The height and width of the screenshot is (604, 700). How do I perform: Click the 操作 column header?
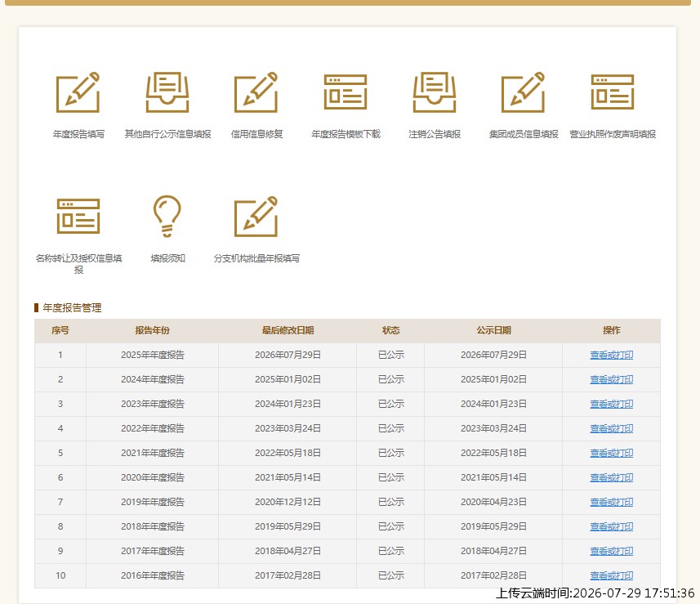click(611, 330)
